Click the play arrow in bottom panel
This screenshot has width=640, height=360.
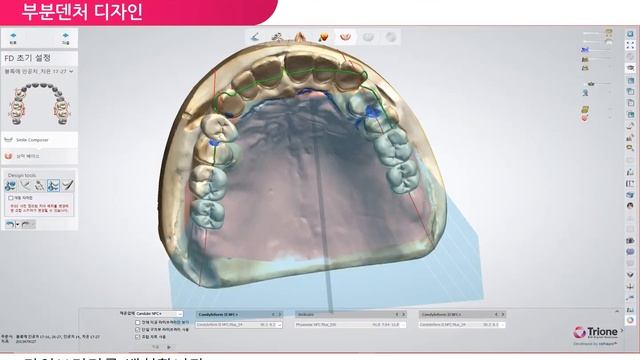[169, 347]
